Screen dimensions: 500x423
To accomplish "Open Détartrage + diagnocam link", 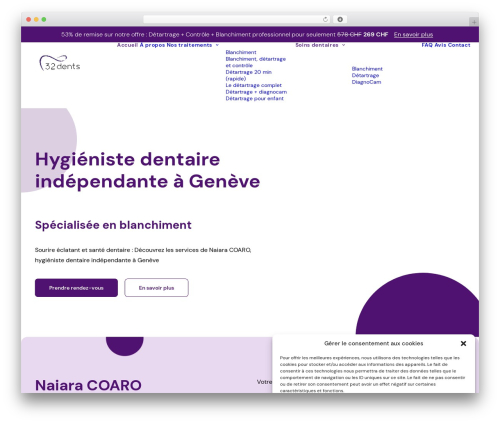I will click(256, 92).
